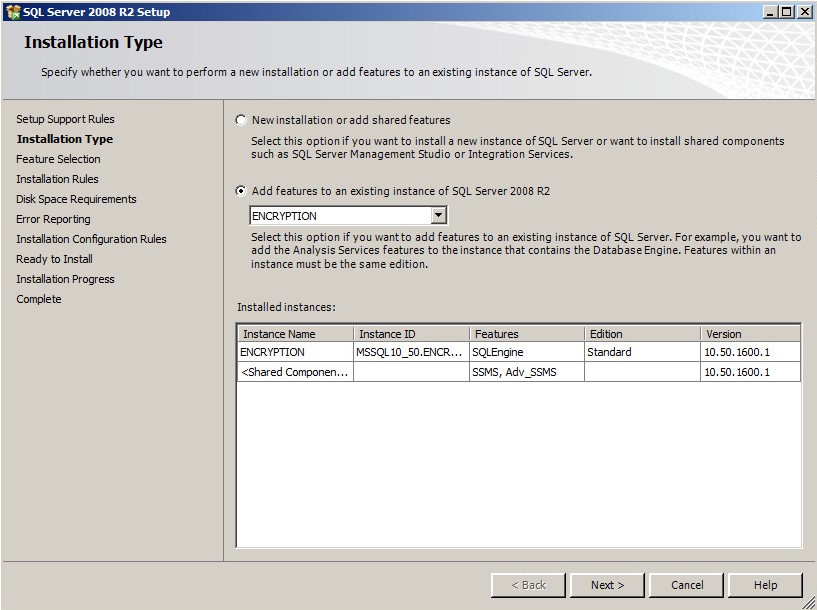Select the Shared Components row name cell
The image size is (817, 610).
point(295,372)
